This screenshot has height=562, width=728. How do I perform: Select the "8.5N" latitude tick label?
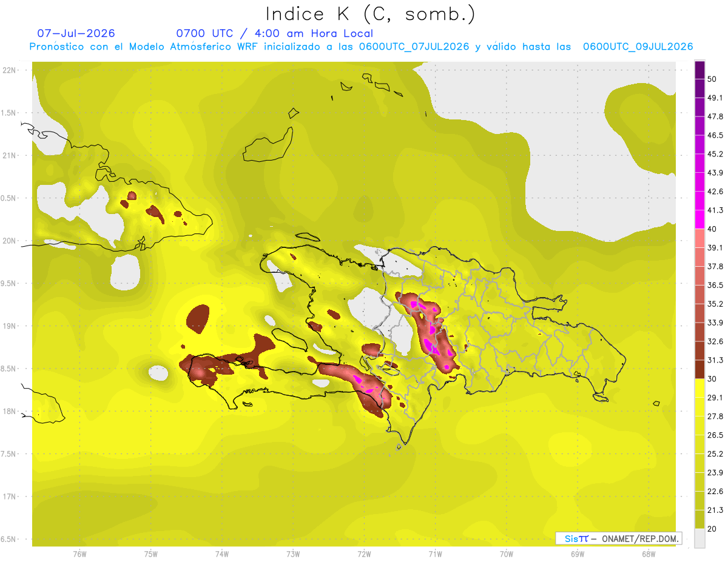[9, 369]
